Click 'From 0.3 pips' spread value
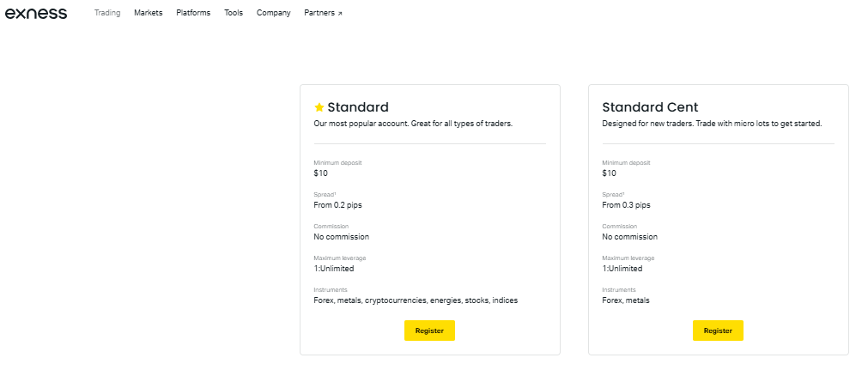 click(627, 205)
